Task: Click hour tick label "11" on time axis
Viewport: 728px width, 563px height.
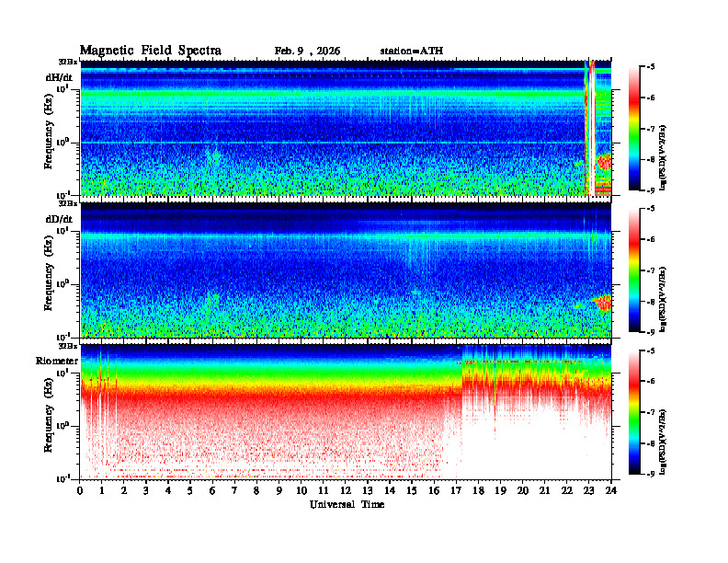Action: point(324,491)
